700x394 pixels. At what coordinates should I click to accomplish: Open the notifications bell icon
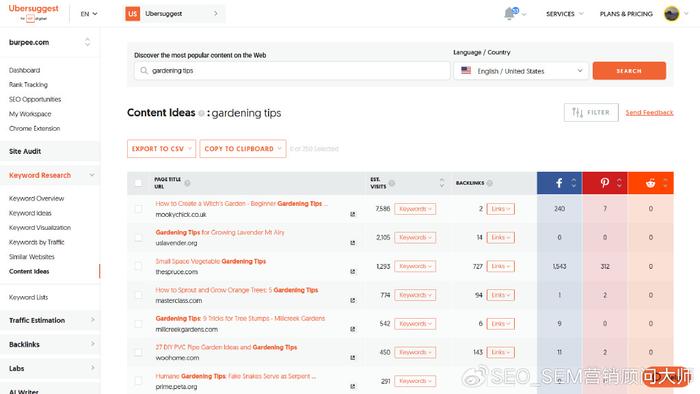click(x=509, y=14)
